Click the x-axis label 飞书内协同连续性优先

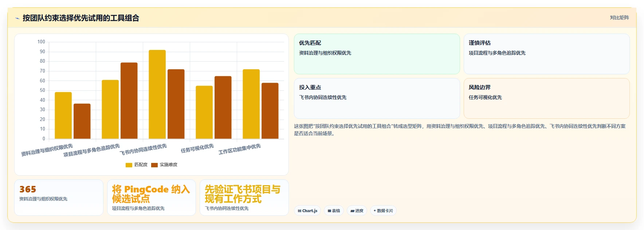pyautogui.click(x=144, y=149)
